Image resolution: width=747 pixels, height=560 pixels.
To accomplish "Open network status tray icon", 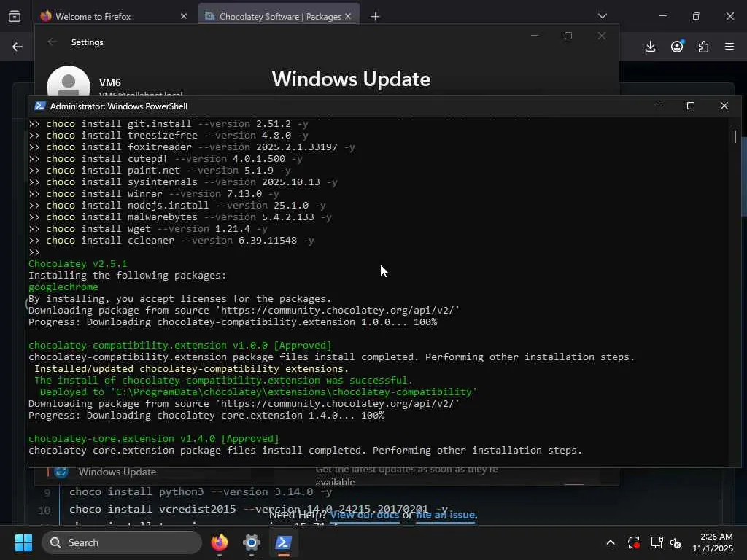I will (657, 542).
